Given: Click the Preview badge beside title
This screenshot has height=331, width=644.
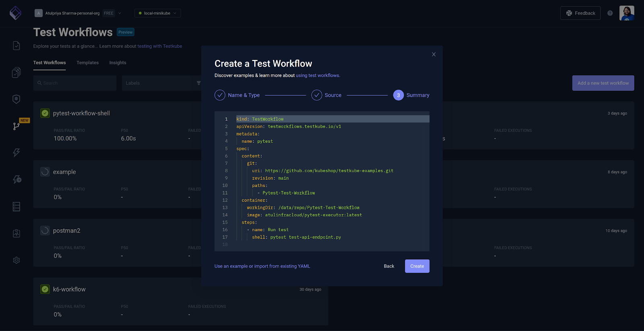Looking at the screenshot, I should [126, 32].
